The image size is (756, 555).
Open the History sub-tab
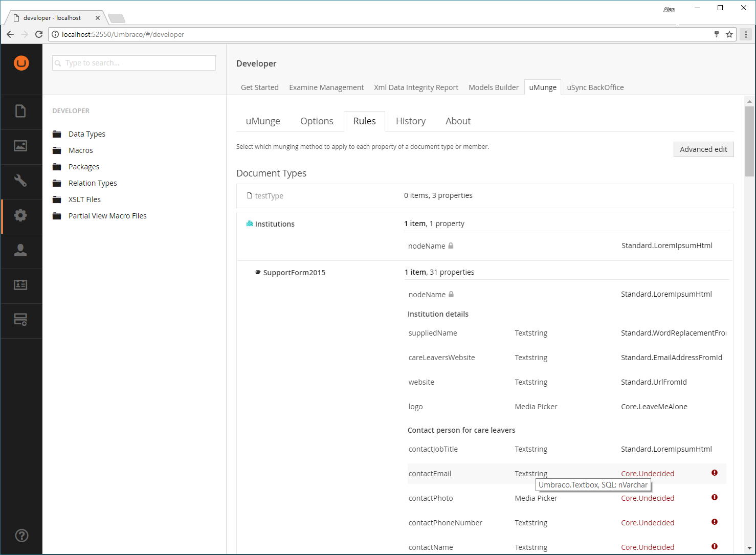(411, 121)
